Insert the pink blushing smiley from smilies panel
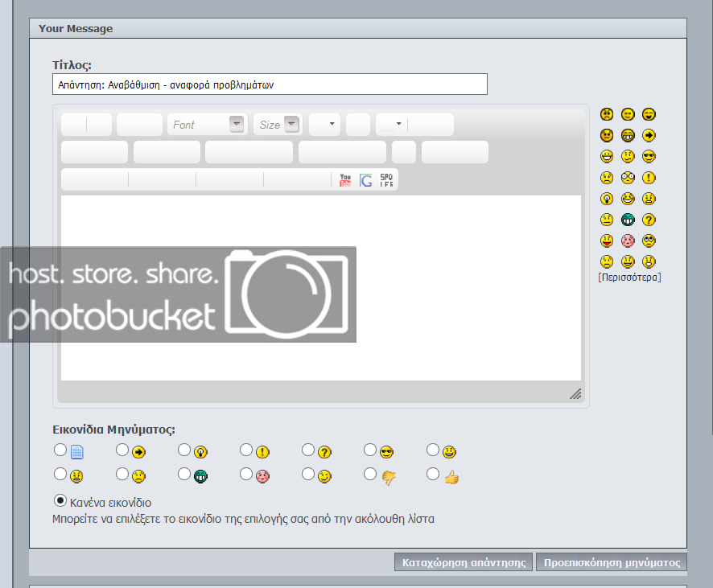Viewport: 713px width, 588px height. click(628, 241)
